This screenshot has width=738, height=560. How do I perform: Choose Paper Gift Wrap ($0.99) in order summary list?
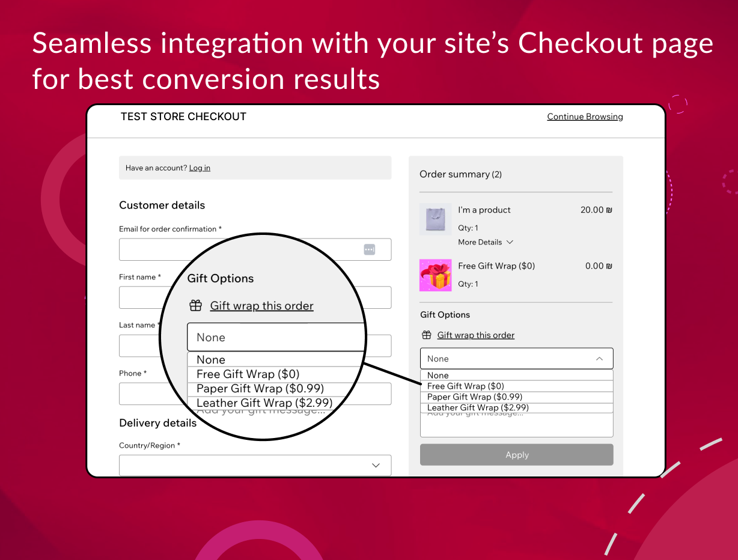(x=517, y=397)
